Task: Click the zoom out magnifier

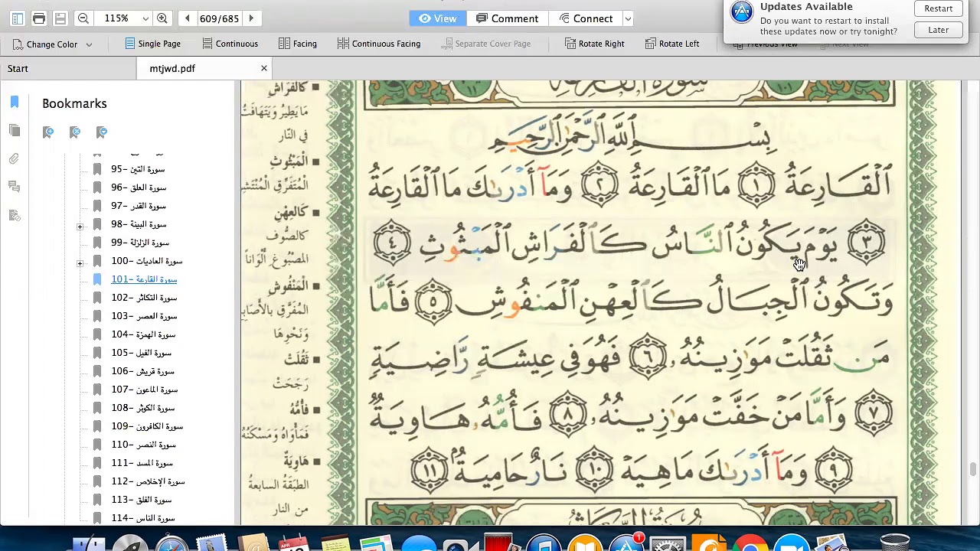Action: pos(83,18)
